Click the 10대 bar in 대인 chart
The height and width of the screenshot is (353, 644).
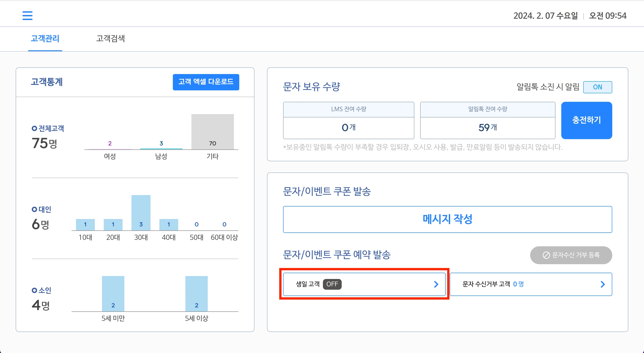pos(85,225)
